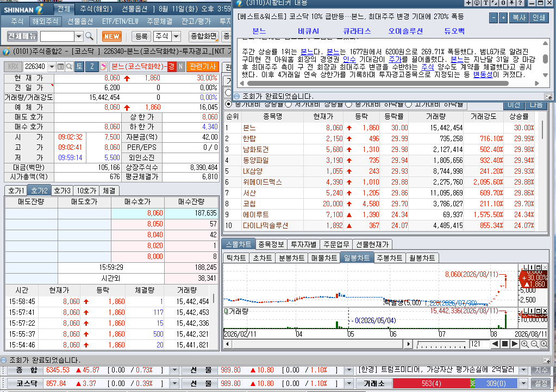Open the stock list icon beside code 226340

tap(61, 67)
